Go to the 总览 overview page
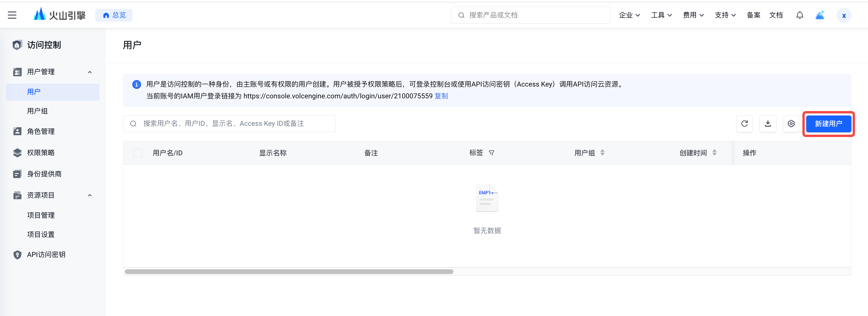The width and height of the screenshot is (868, 316). pos(114,15)
